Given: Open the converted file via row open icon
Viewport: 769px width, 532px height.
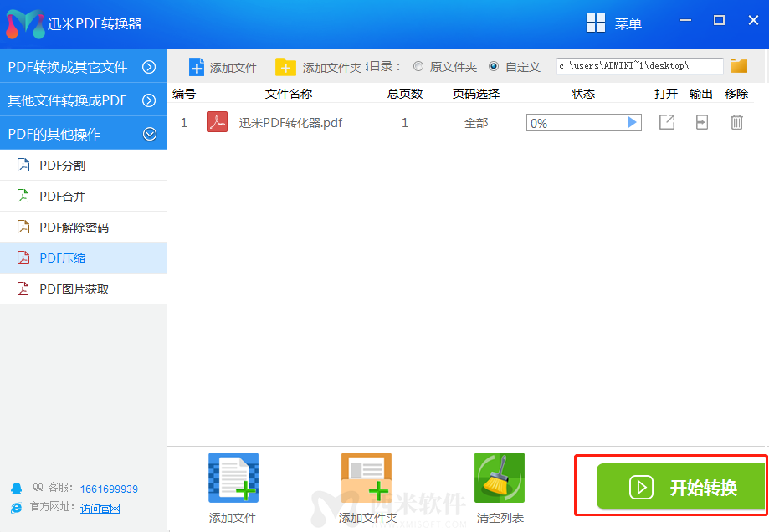Looking at the screenshot, I should click(x=666, y=123).
